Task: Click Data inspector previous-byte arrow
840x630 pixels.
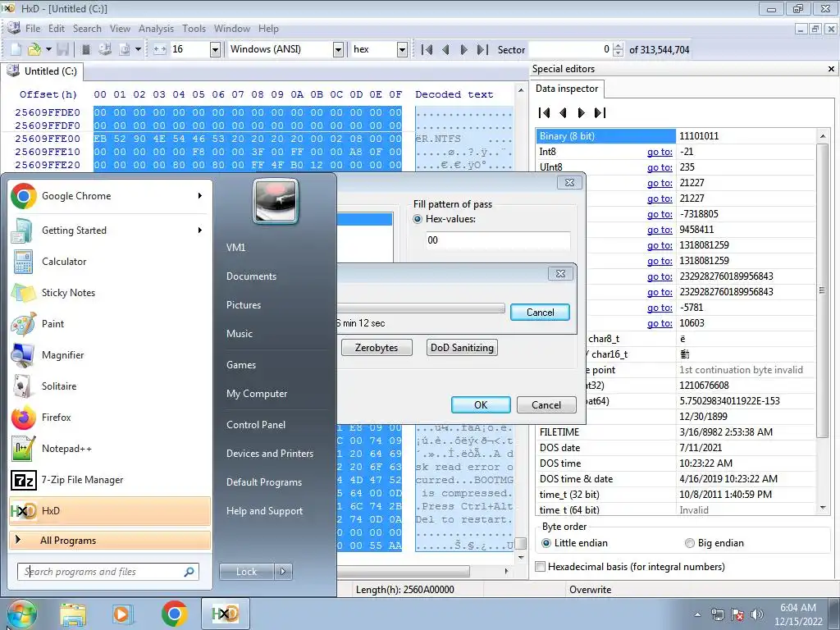Action: (x=563, y=112)
